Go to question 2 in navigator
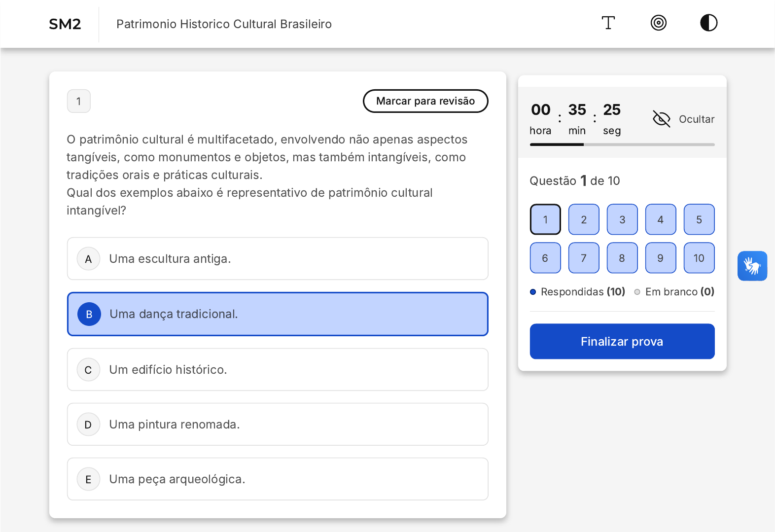 tap(584, 220)
